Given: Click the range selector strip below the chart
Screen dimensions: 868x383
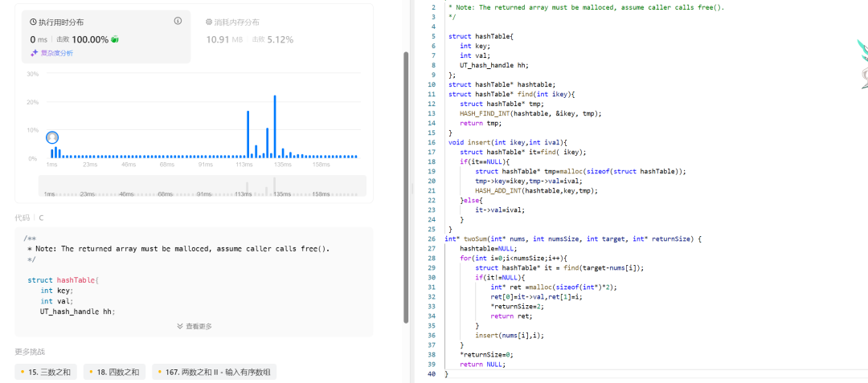Looking at the screenshot, I should click(x=202, y=185).
